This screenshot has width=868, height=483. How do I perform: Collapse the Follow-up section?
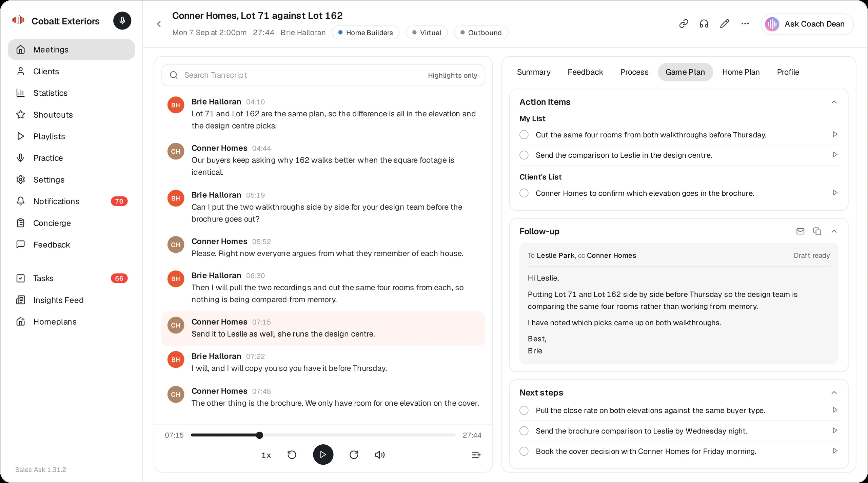click(x=834, y=231)
